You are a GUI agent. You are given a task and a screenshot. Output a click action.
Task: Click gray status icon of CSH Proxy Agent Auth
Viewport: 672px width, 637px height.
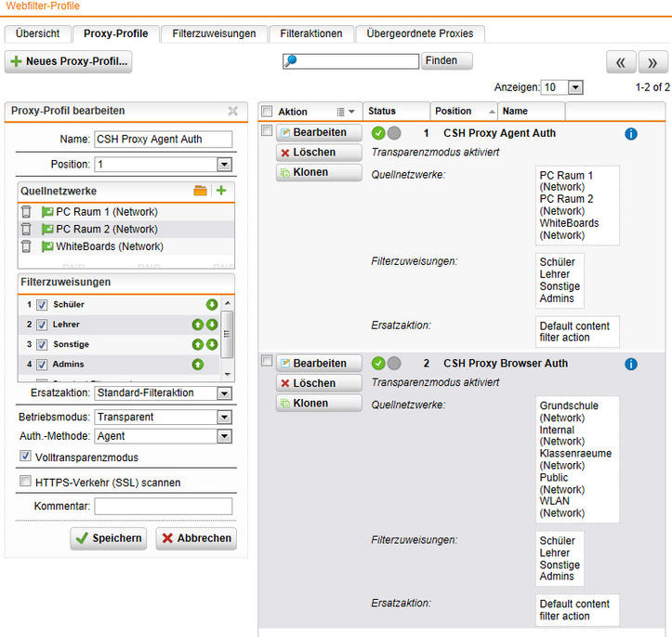pyautogui.click(x=394, y=133)
